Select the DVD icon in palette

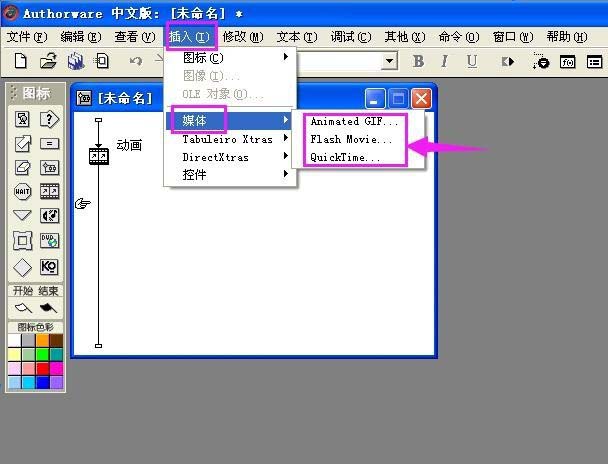click(50, 240)
